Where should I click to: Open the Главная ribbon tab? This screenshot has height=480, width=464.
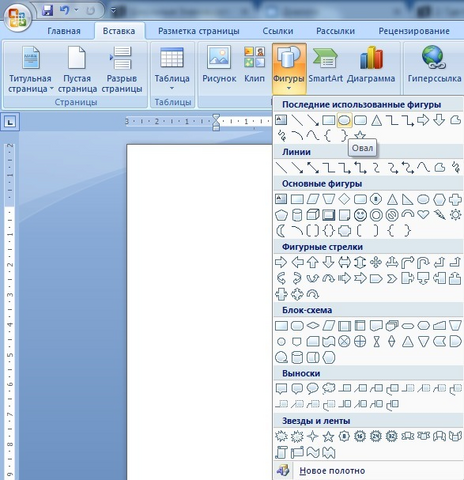click(x=64, y=31)
